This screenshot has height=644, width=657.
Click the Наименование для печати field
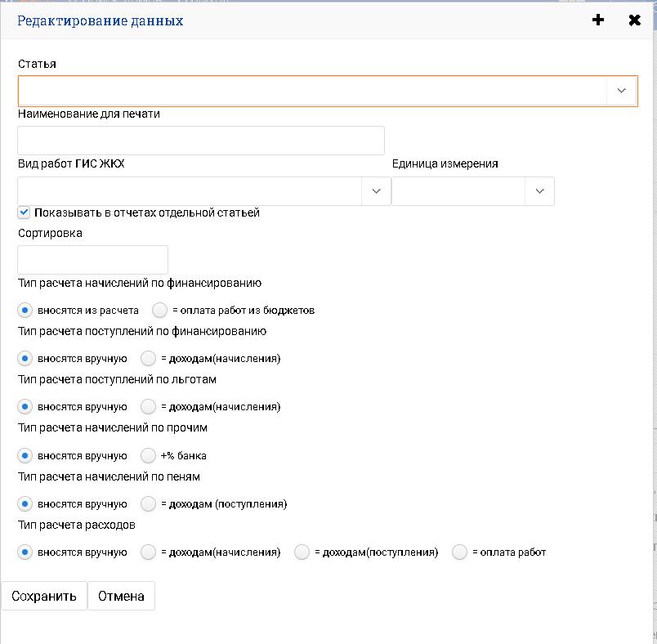pyautogui.click(x=200, y=141)
